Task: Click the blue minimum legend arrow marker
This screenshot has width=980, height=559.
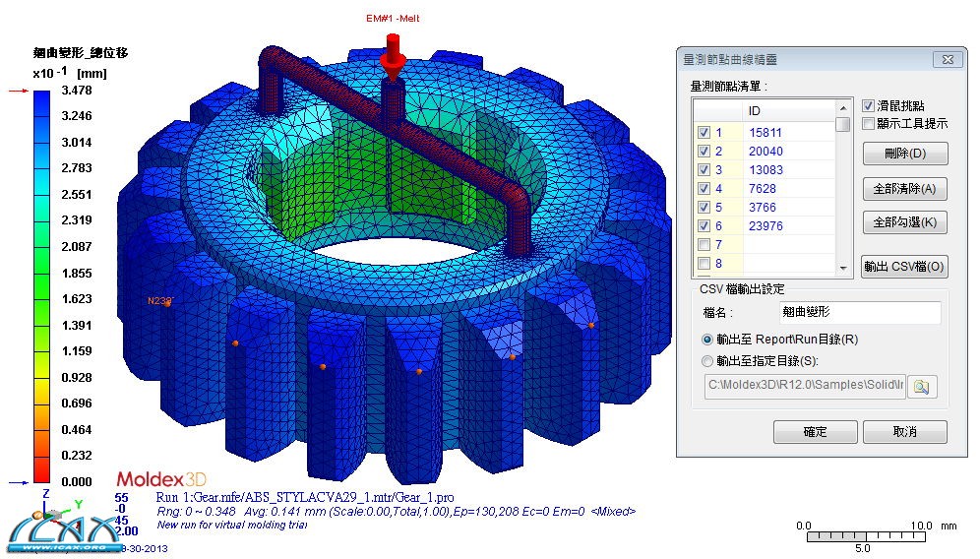Action: (18, 482)
